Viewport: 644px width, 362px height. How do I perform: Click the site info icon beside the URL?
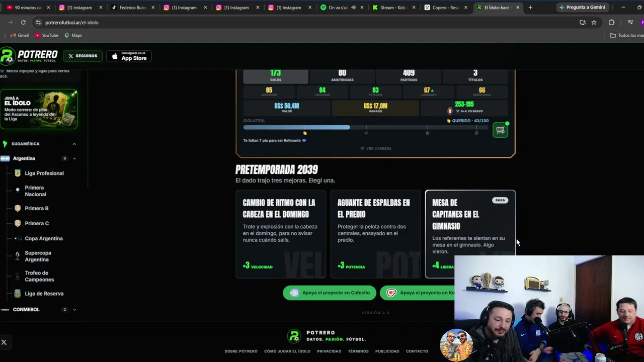[x=38, y=22]
